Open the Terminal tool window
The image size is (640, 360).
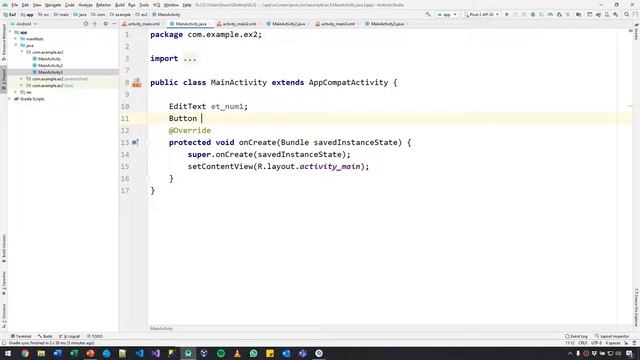coord(21,336)
